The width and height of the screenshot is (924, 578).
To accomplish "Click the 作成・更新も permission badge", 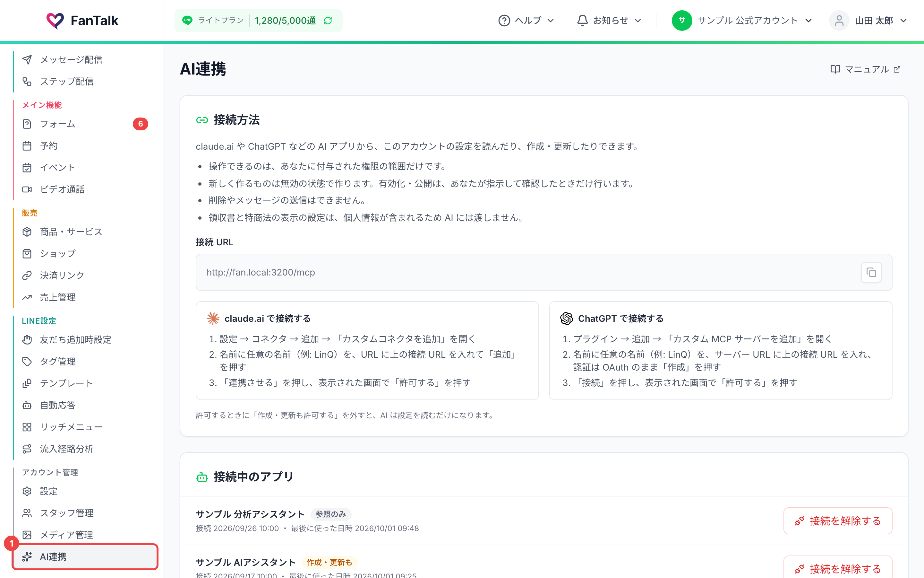I will (329, 562).
